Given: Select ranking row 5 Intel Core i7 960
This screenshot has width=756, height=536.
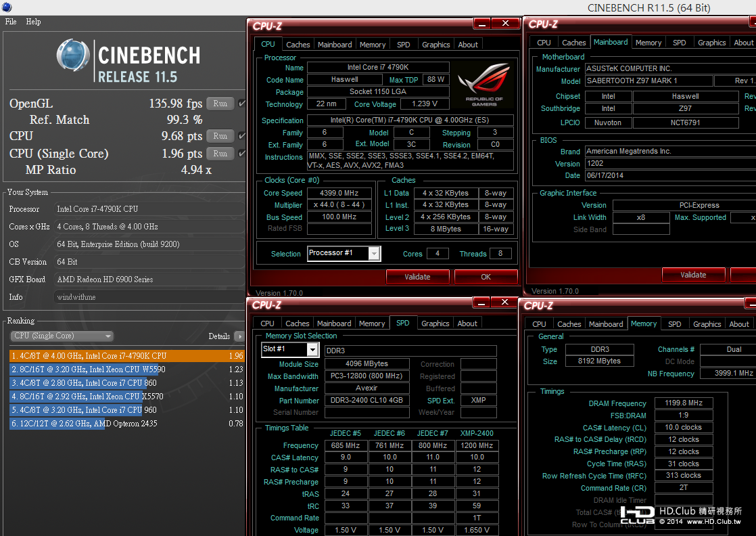Looking at the screenshot, I should point(127,409).
